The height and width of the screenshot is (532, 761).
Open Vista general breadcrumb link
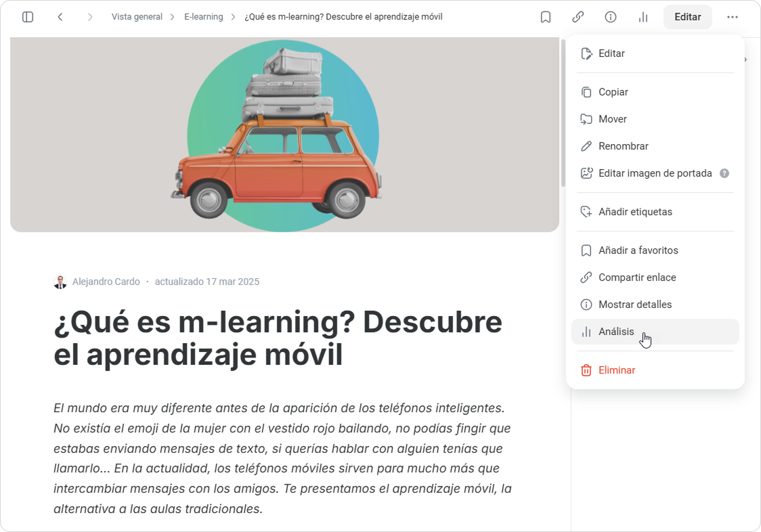137,17
